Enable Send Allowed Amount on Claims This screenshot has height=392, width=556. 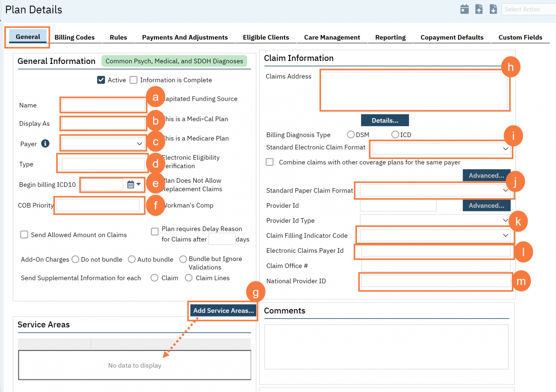[x=24, y=235]
